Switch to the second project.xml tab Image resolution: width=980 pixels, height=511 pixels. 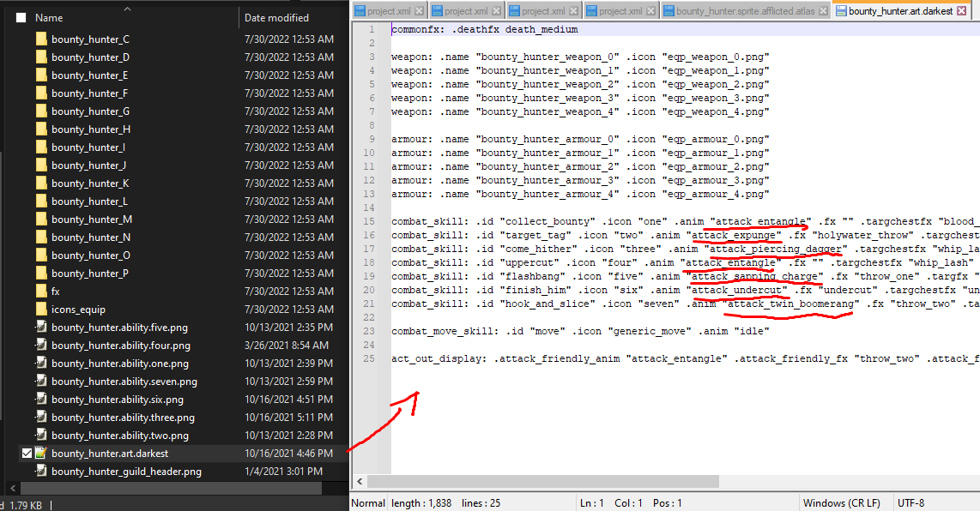[466, 10]
